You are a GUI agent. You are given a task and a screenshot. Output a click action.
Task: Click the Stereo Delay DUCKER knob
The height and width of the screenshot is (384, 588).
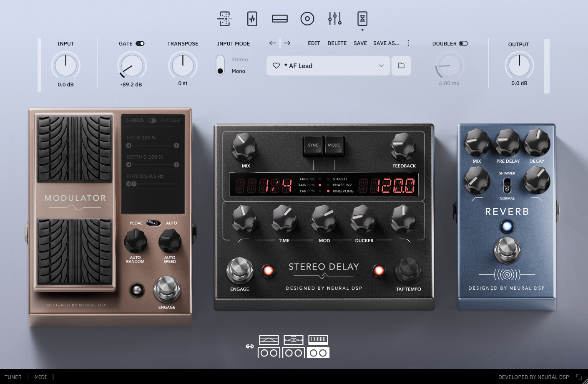(x=363, y=219)
